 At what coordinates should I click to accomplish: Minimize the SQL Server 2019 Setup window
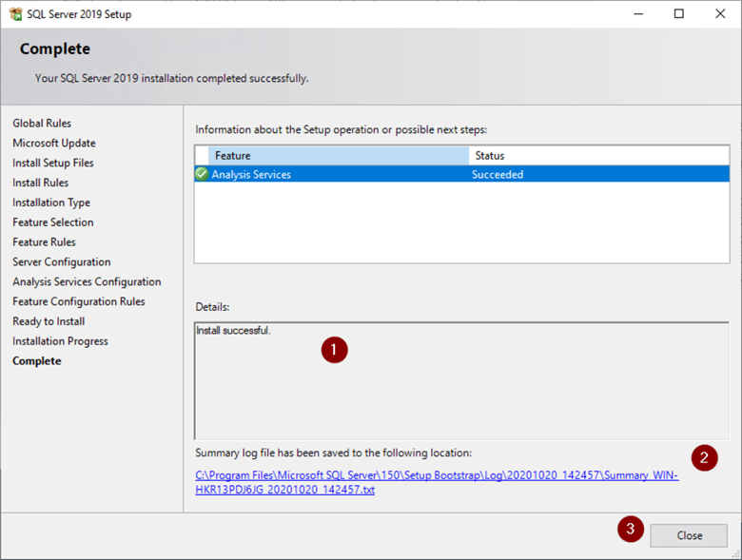638,13
